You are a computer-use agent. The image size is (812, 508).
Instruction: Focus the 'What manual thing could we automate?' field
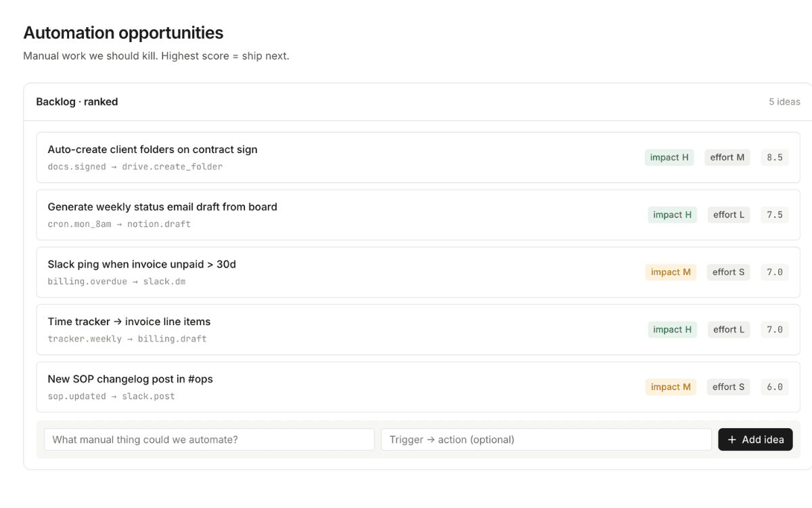click(x=209, y=440)
